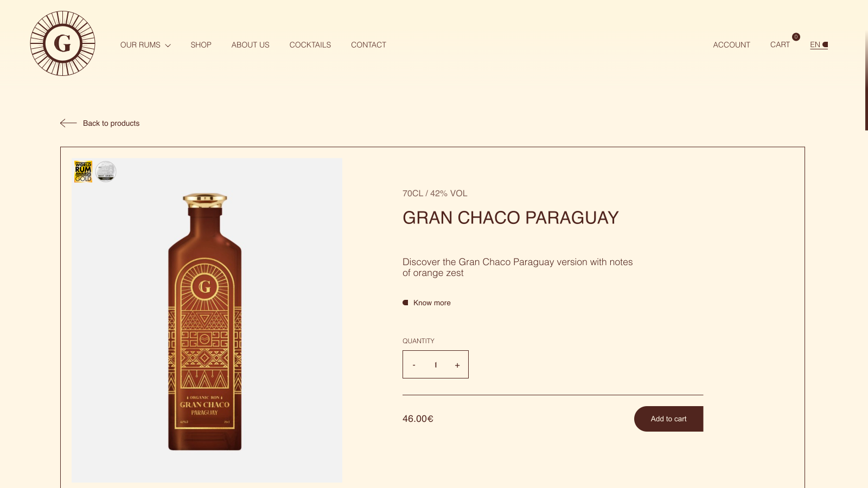Go back to products
Image resolution: width=868 pixels, height=488 pixels.
(111, 123)
